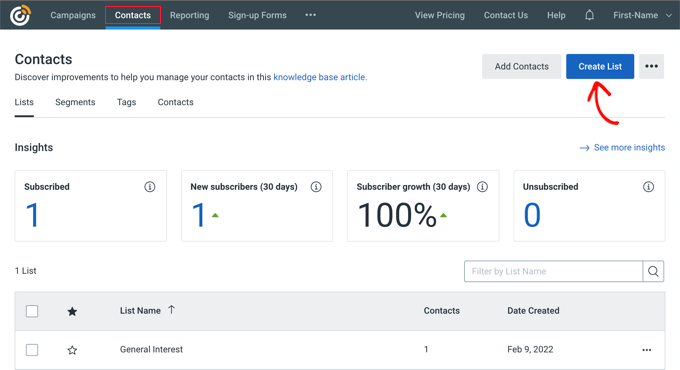Switch to the Segments tab
The image size is (680, 370).
[x=75, y=102]
